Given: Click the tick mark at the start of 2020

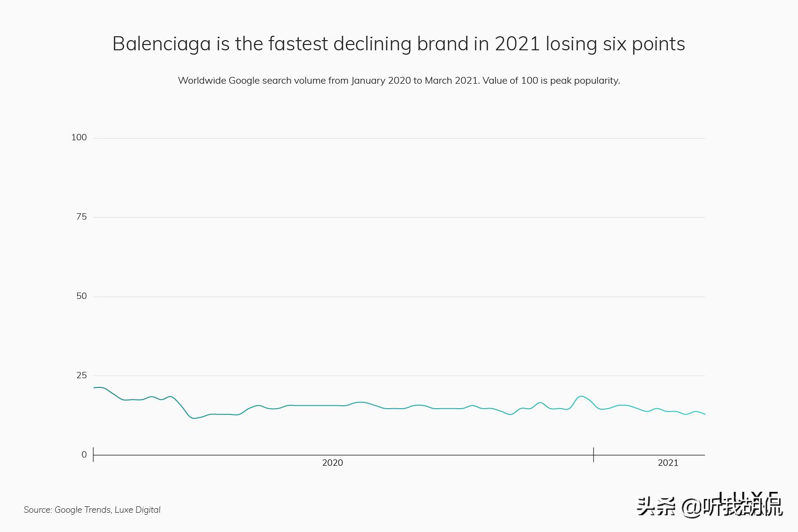Looking at the screenshot, I should (93, 455).
